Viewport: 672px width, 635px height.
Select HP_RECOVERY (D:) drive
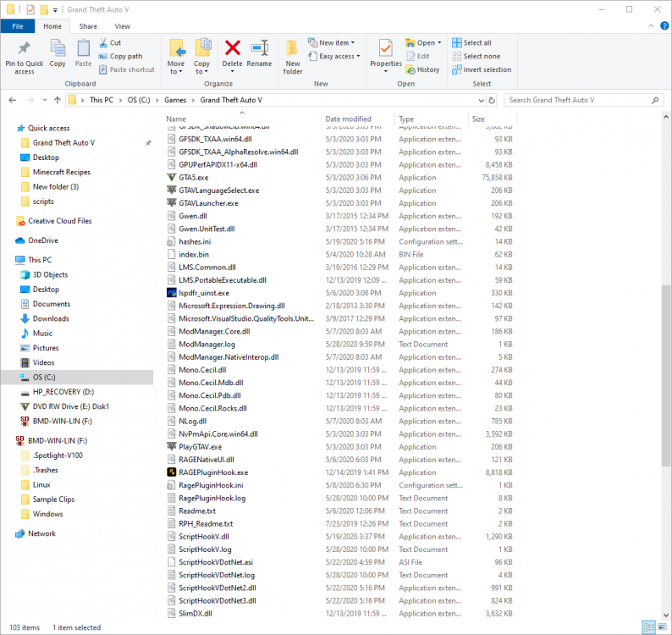point(63,392)
